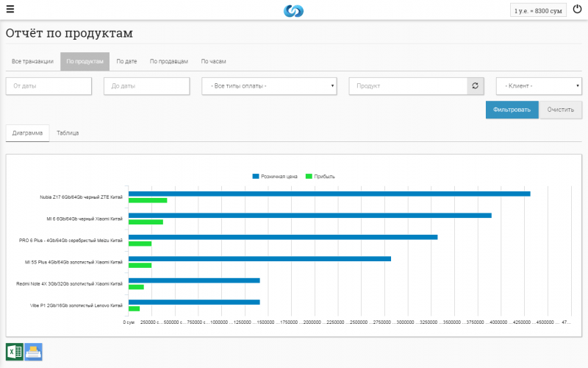Click blue bar for MI 6 Xiaomi
The width and height of the screenshot is (588, 368).
(x=309, y=216)
